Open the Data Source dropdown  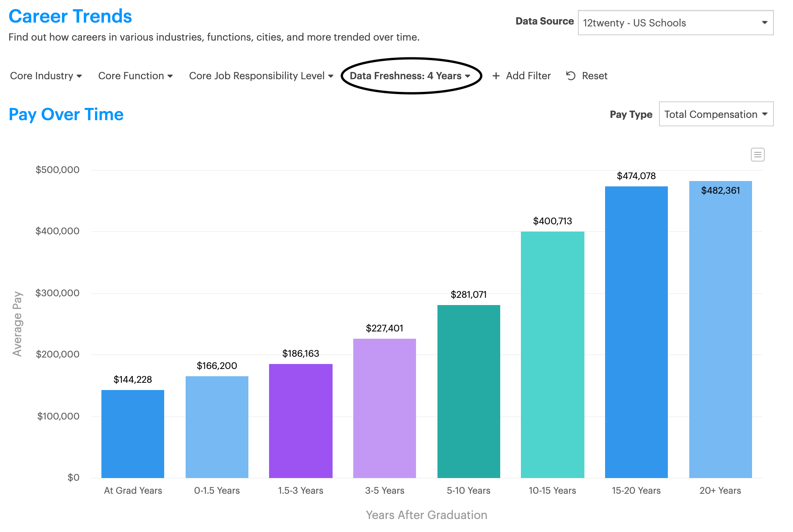point(676,23)
